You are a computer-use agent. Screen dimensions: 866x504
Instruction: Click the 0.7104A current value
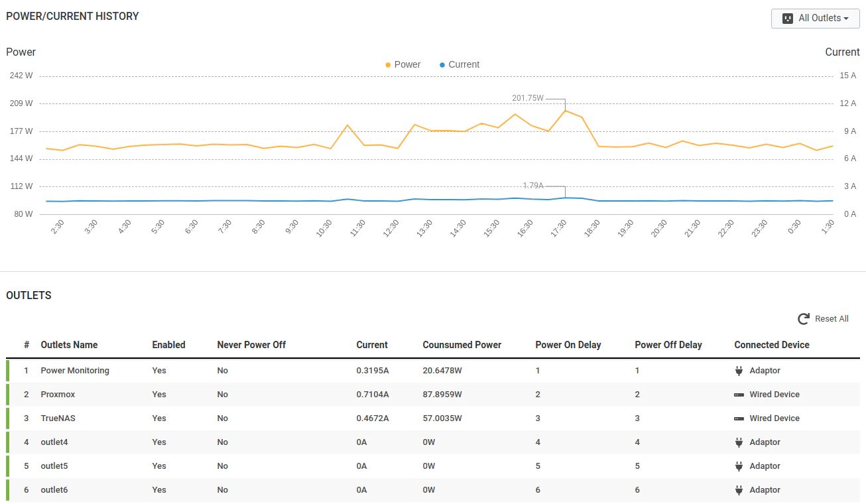[373, 395]
